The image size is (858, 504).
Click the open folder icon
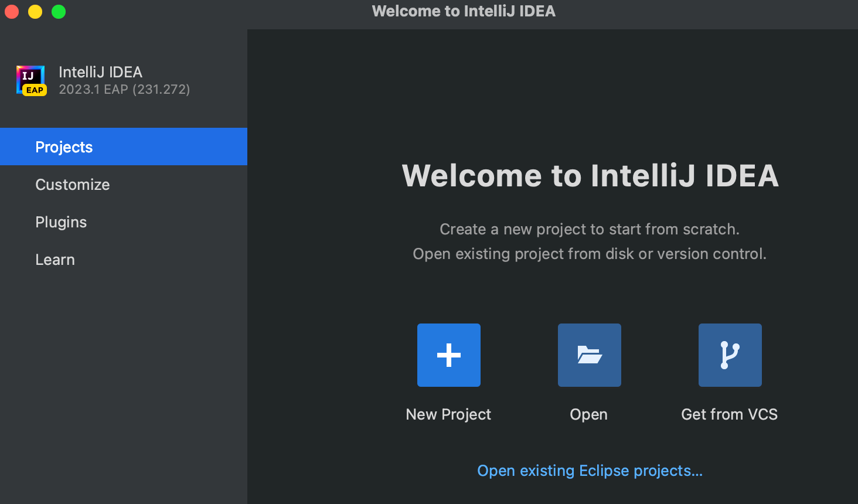click(590, 355)
